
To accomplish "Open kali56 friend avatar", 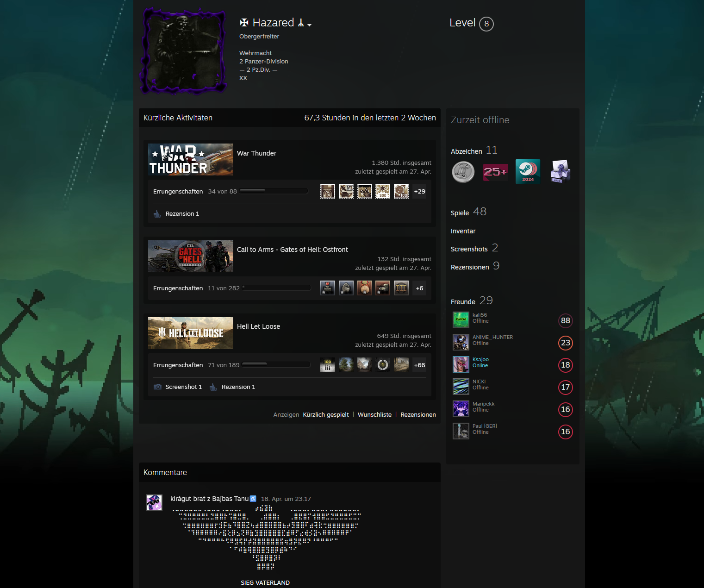I will [461, 320].
